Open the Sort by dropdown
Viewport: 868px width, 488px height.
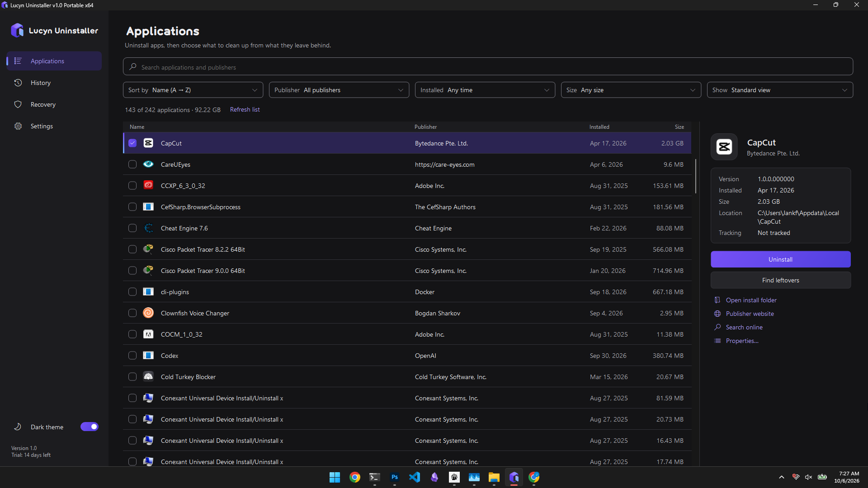tap(193, 90)
